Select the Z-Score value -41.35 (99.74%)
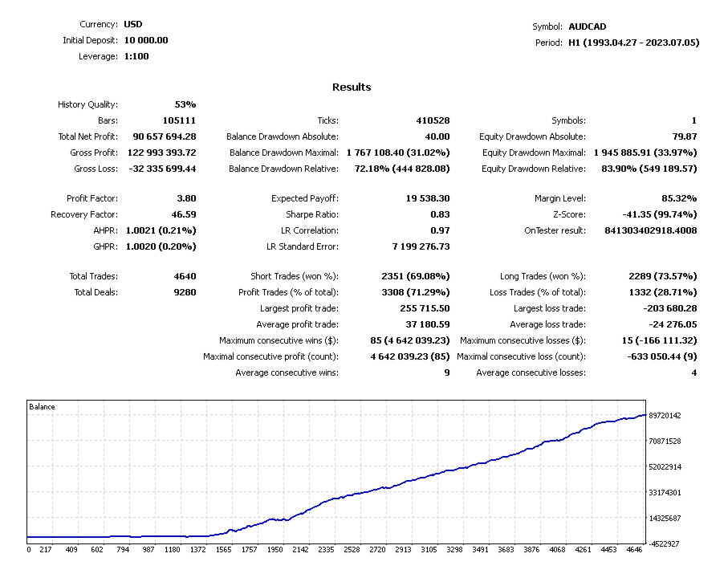 tap(660, 214)
